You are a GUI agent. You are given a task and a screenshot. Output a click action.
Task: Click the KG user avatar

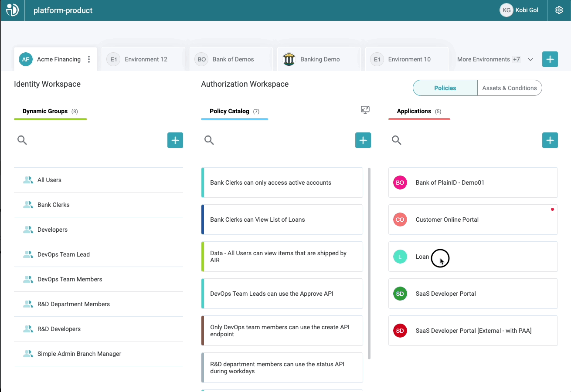pos(506,10)
